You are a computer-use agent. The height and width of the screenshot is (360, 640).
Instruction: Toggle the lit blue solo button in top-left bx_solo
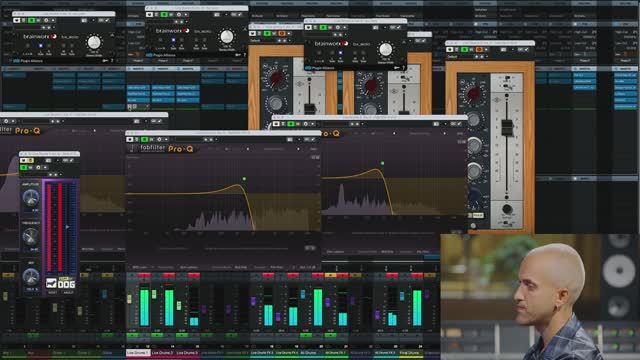point(40,46)
